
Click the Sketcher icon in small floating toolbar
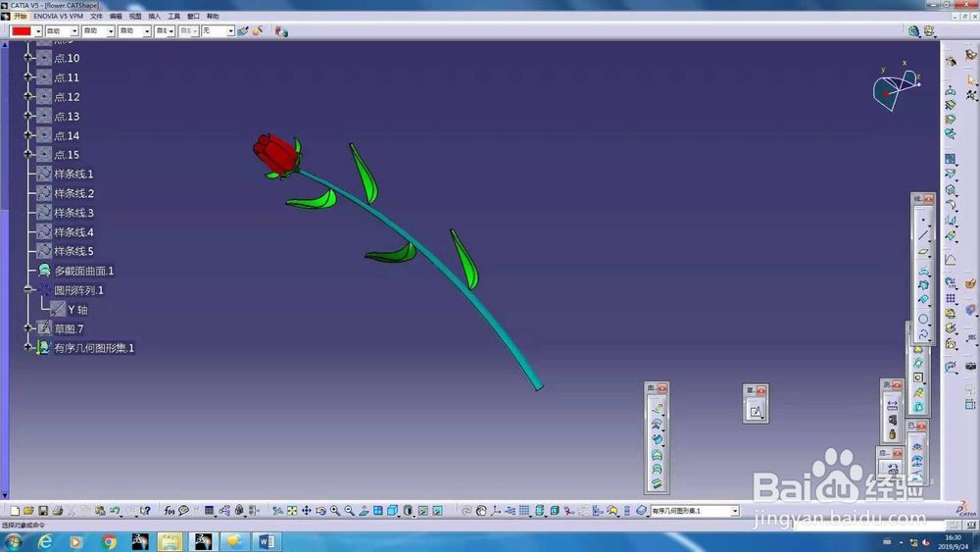(756, 411)
